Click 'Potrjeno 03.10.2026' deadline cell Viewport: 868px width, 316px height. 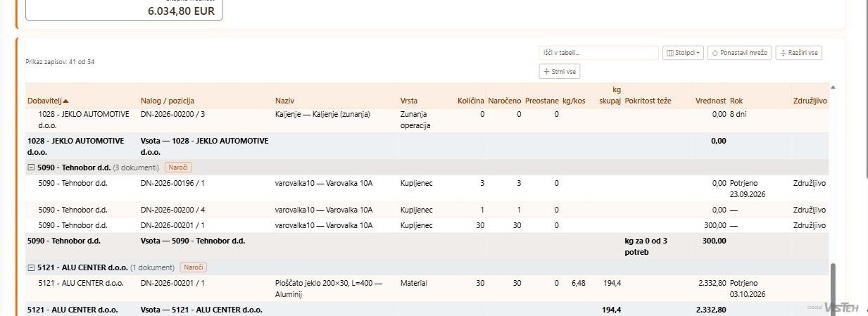(748, 289)
